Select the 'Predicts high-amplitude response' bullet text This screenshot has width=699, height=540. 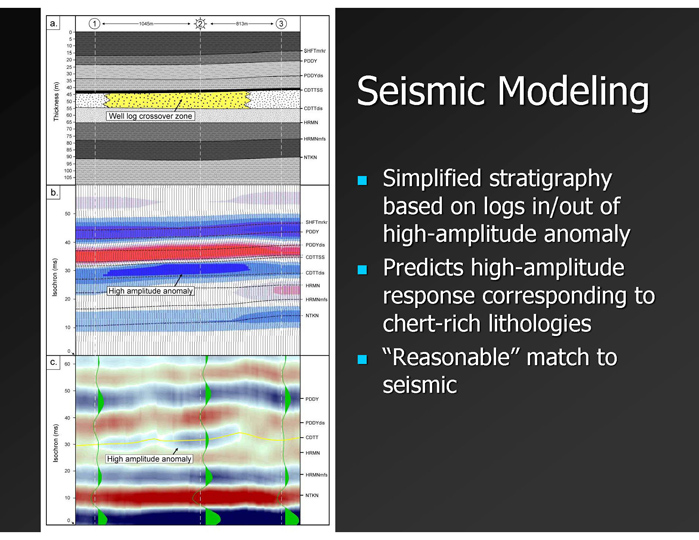pos(519,296)
